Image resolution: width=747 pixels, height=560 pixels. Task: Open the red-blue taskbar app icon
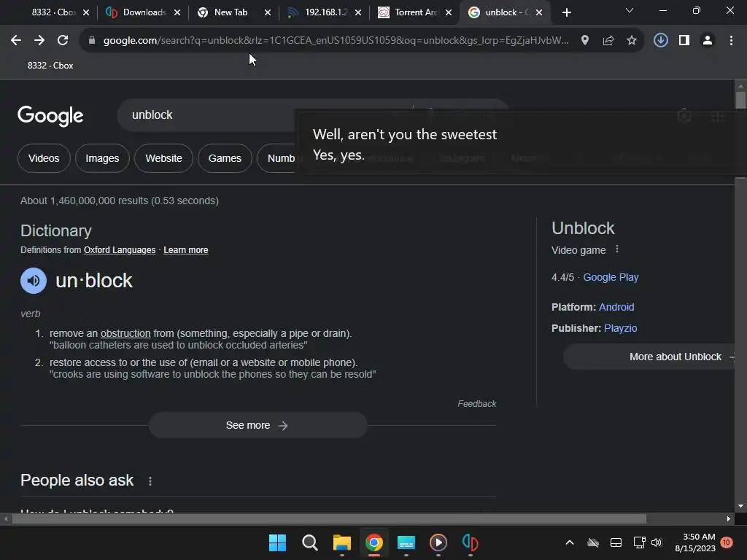471,542
